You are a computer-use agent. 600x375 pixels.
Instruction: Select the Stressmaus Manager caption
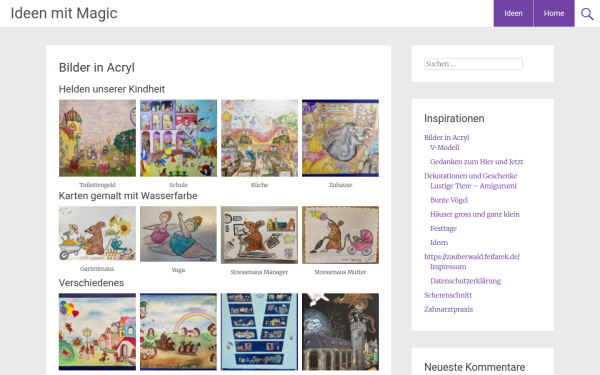coord(259,272)
